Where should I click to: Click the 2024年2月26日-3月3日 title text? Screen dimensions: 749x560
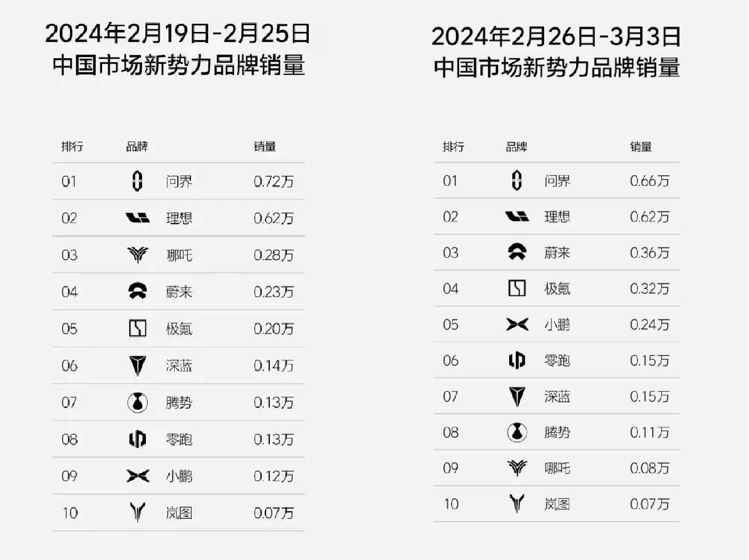556,37
